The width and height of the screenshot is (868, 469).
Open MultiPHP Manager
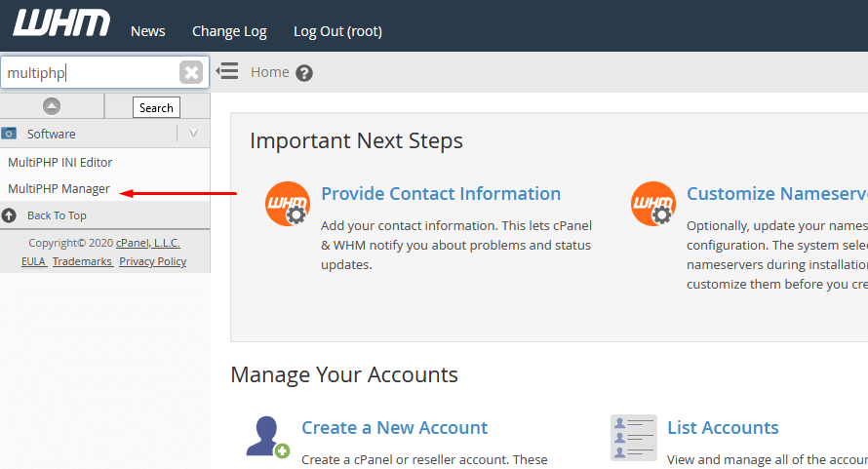coord(59,189)
